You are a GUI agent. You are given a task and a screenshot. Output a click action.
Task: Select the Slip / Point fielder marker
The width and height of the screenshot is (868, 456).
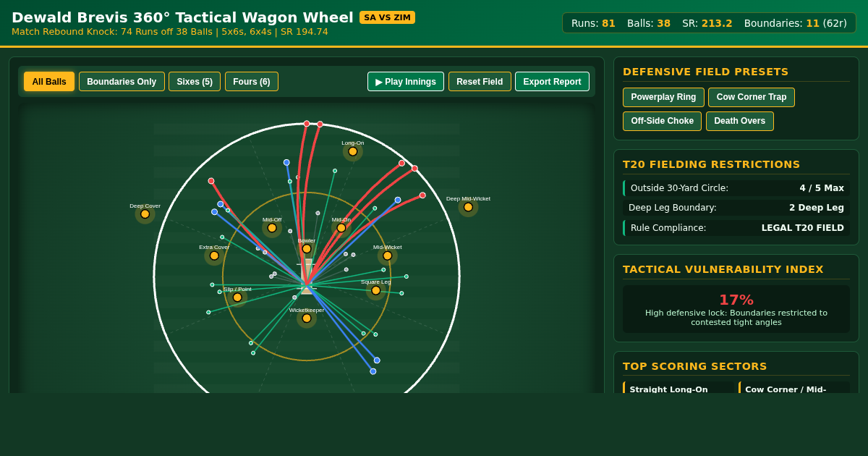[x=237, y=297]
